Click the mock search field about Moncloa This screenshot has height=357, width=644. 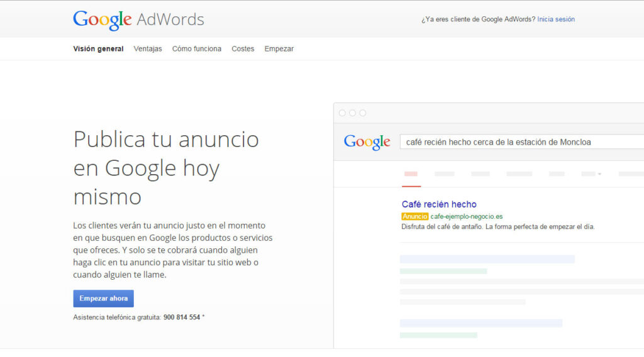pyautogui.click(x=522, y=142)
